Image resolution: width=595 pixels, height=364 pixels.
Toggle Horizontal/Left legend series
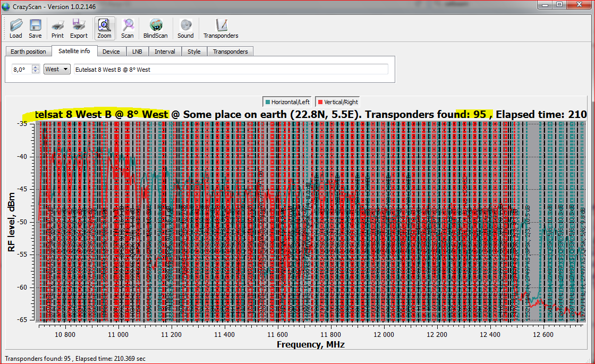coord(287,101)
